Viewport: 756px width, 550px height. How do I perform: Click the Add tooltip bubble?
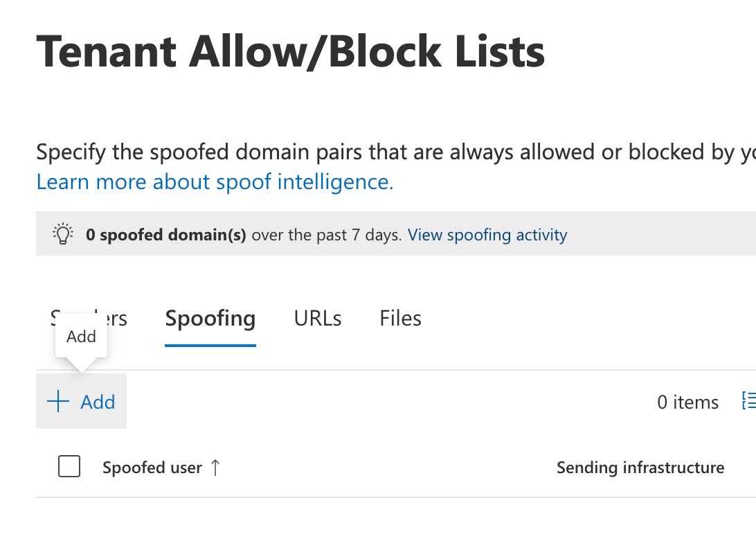pyautogui.click(x=81, y=337)
